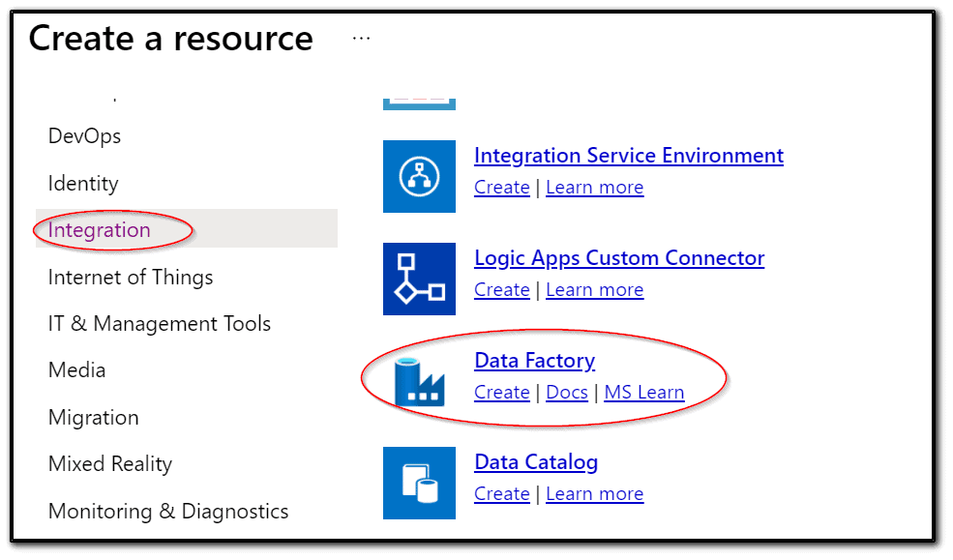Open the Data Factory link
This screenshot has height=560, width=953.
point(534,360)
